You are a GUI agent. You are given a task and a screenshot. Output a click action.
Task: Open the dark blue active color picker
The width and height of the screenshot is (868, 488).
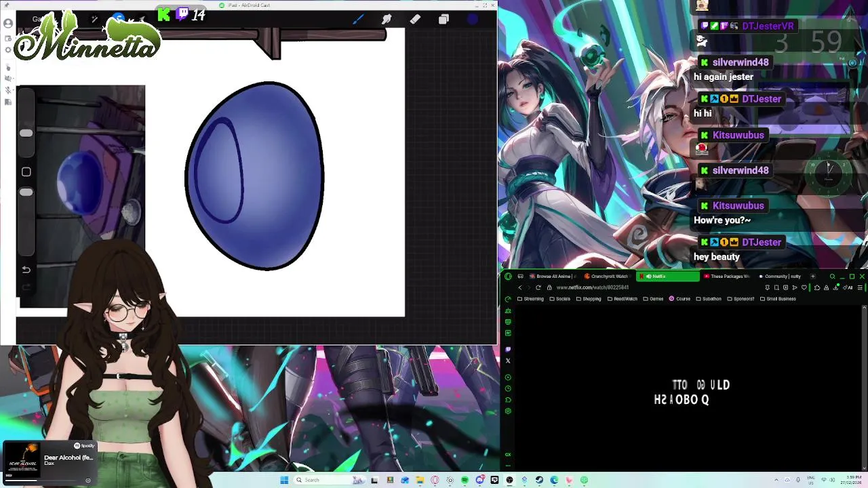pos(473,20)
